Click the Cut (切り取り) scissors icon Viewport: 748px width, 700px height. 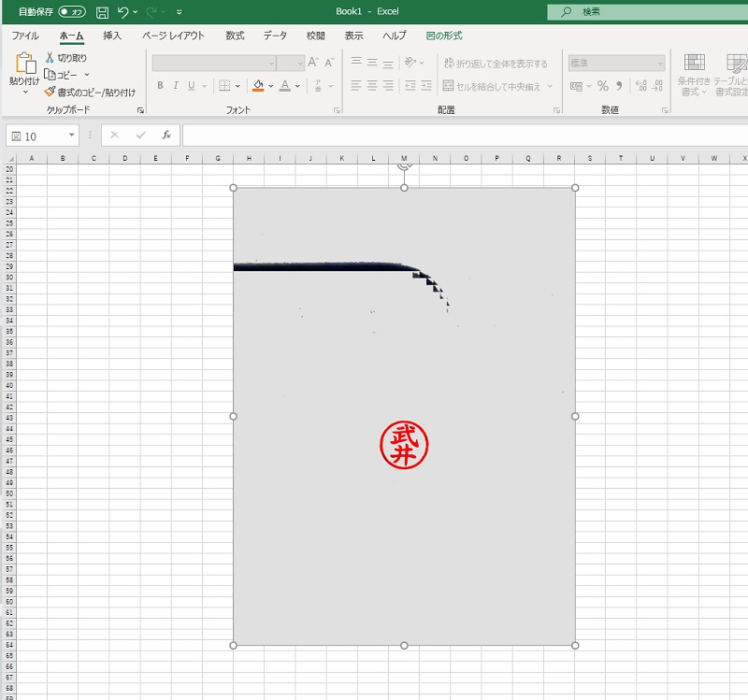pos(50,58)
